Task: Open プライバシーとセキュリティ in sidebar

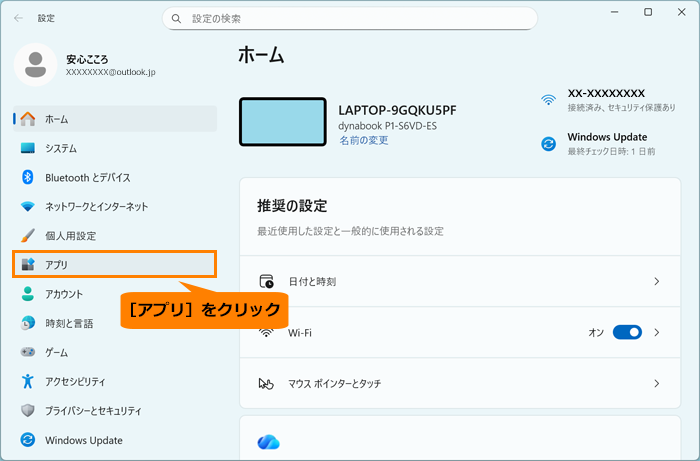Action: pos(93,411)
